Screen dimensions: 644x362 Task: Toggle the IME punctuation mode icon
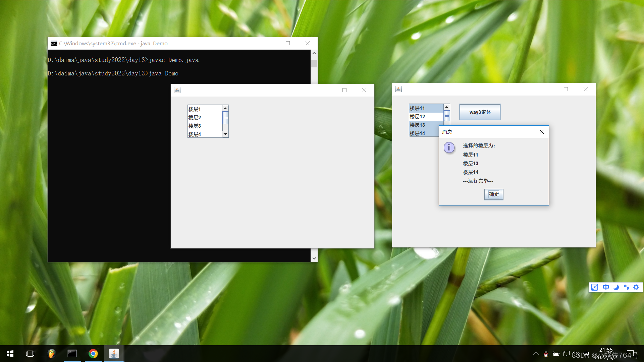pyautogui.click(x=626, y=287)
